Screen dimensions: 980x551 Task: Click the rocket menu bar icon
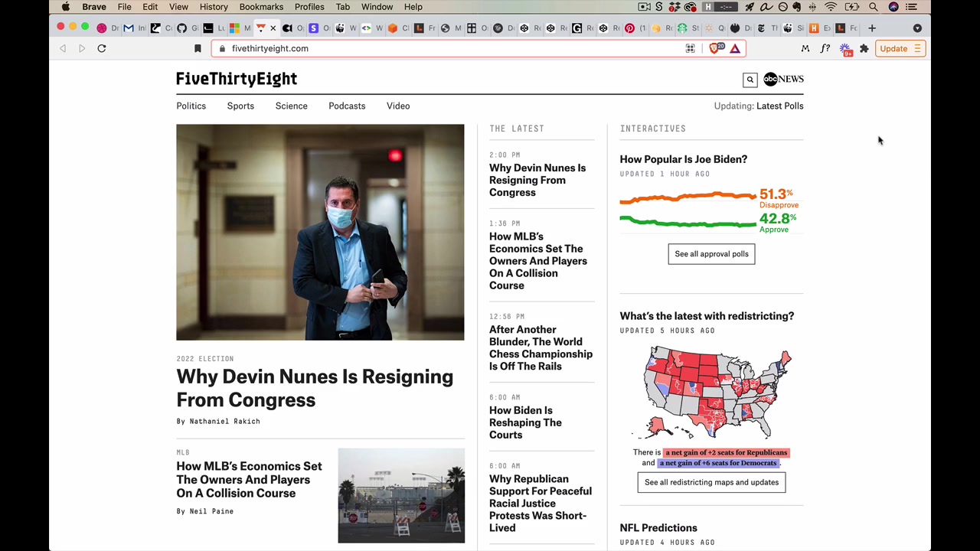750,7
